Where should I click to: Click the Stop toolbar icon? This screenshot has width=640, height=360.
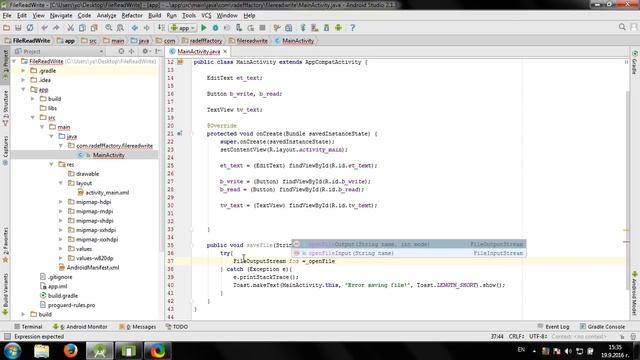[262, 28]
